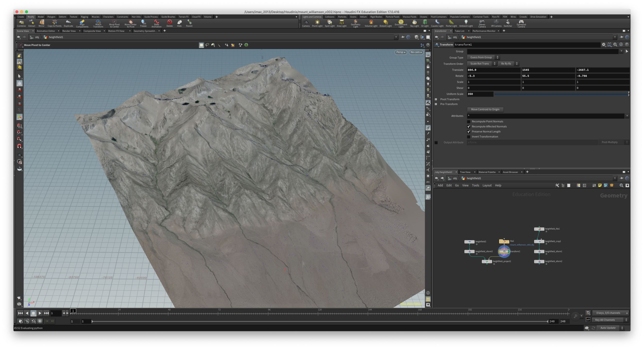The image size is (644, 349).
Task: Enable Recompute Point Normals checkbox
Action: [469, 121]
